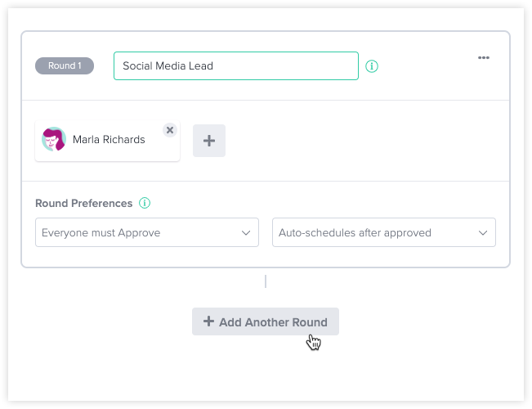The width and height of the screenshot is (532, 409).
Task: Open the Auto-schedules after approved dropdown
Action: tap(383, 232)
